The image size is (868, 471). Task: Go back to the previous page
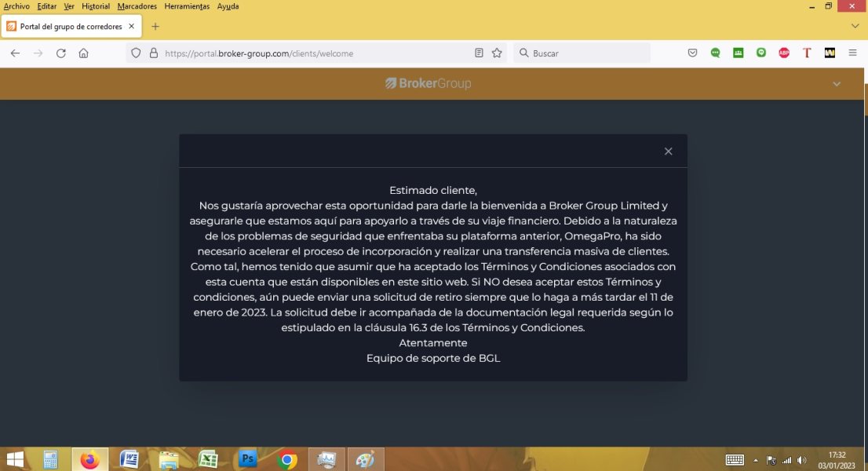pos(15,53)
